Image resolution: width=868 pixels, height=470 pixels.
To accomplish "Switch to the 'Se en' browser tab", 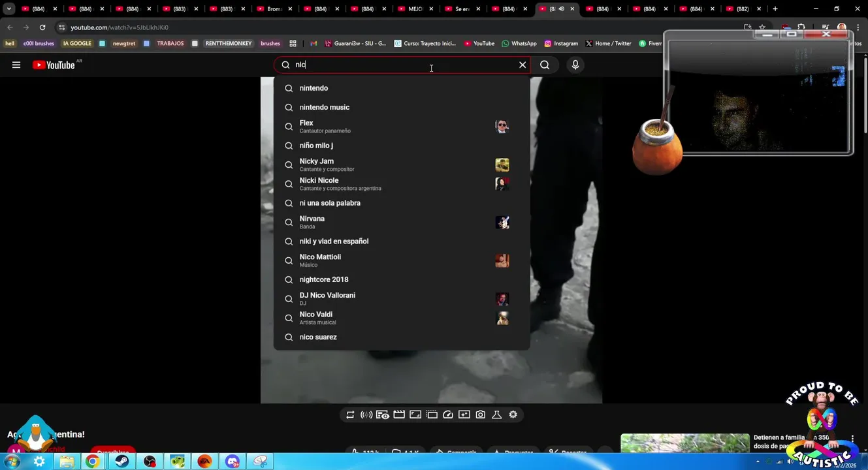I will pyautogui.click(x=462, y=9).
